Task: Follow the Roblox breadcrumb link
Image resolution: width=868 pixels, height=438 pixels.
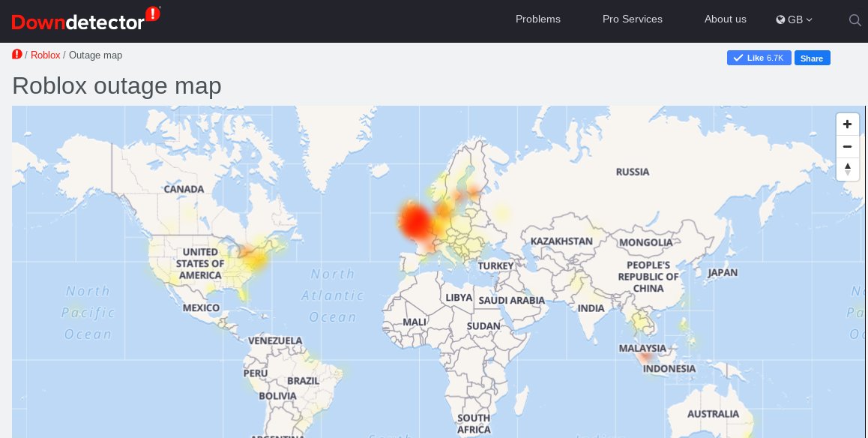Action: pos(46,55)
